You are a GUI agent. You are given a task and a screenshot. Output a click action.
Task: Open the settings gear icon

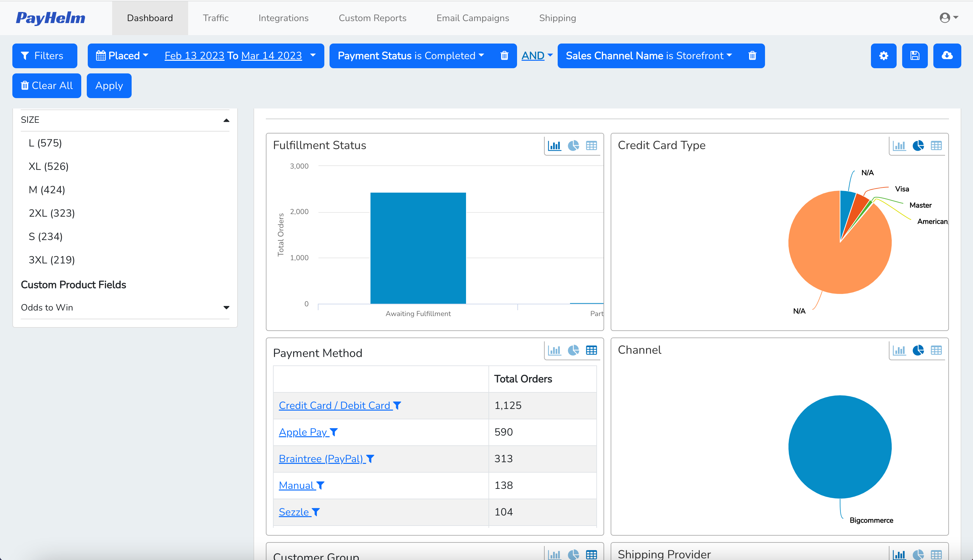(883, 56)
